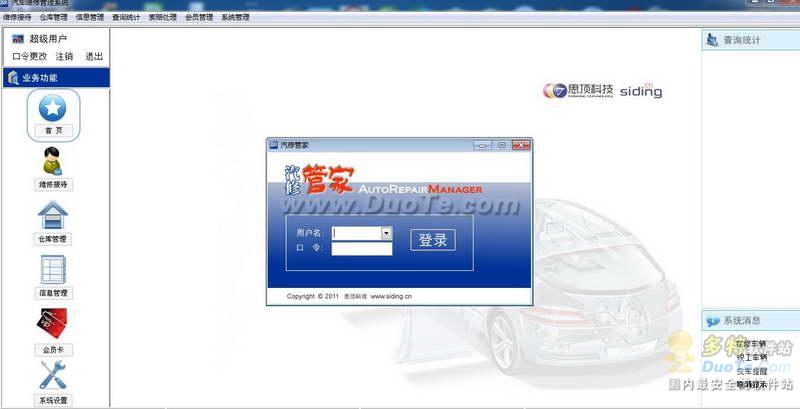Minimize the 汽修管家 login dialog
This screenshot has width=800, height=409.
click(x=482, y=145)
